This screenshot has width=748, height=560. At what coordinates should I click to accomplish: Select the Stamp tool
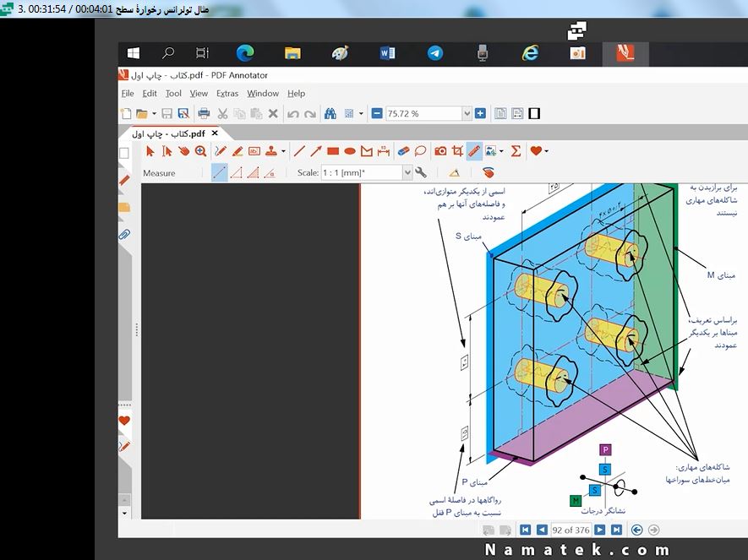(271, 151)
